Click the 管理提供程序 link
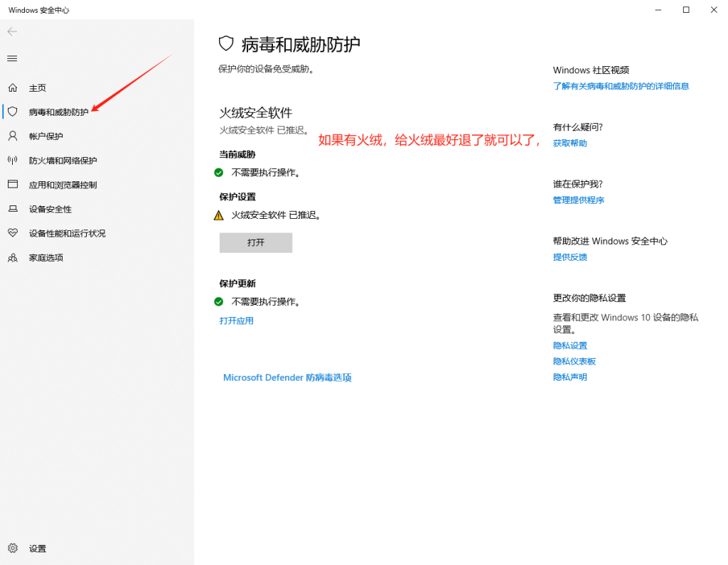728x565 pixels. 579,200
